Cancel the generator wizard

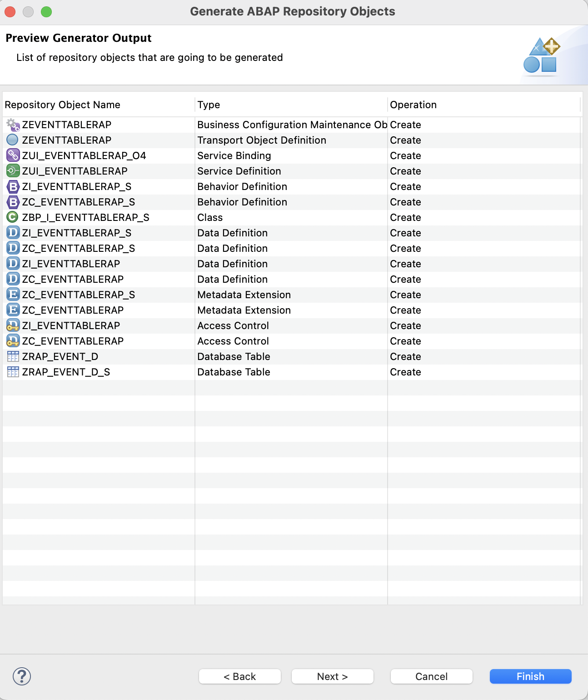pyautogui.click(x=432, y=676)
